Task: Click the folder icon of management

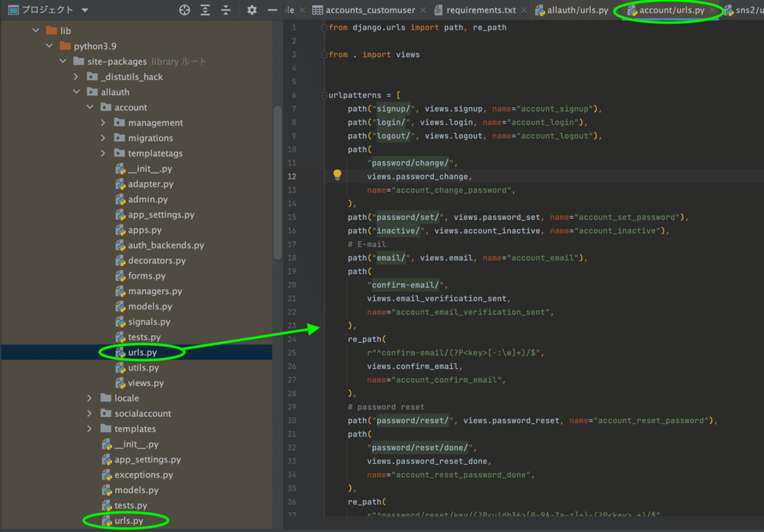Action: [119, 122]
